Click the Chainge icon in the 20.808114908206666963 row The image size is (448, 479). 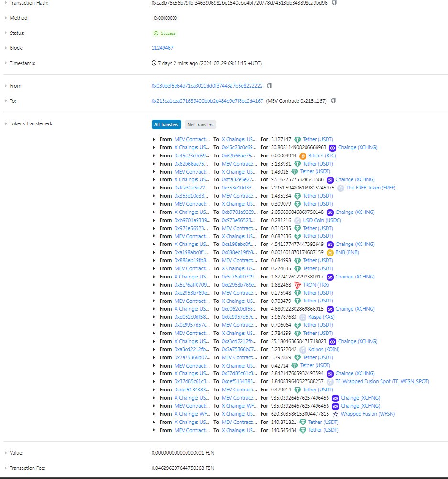tap(332, 148)
